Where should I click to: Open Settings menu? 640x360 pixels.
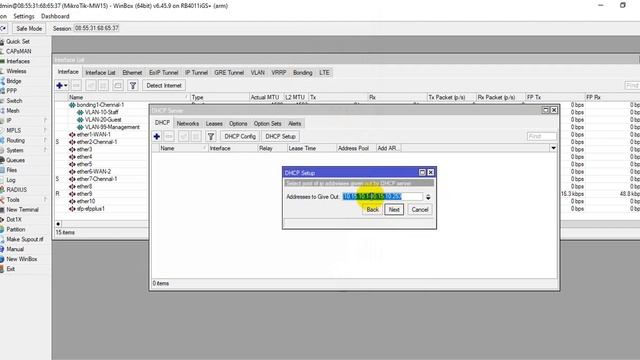click(x=24, y=16)
